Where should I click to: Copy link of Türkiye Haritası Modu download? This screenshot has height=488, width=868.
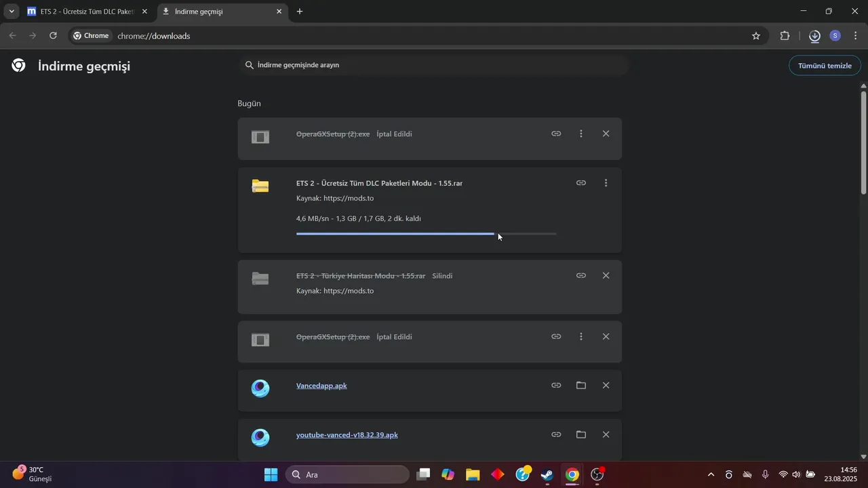581,276
